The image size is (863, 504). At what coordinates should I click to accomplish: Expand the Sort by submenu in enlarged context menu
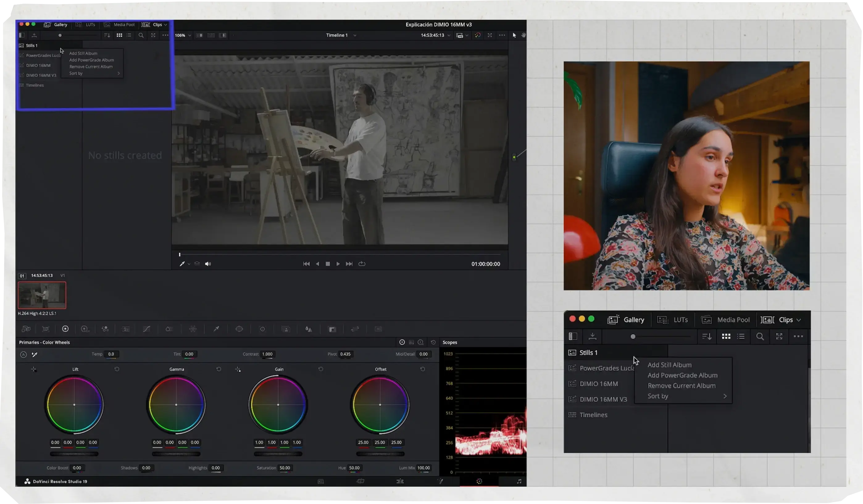pyautogui.click(x=725, y=396)
